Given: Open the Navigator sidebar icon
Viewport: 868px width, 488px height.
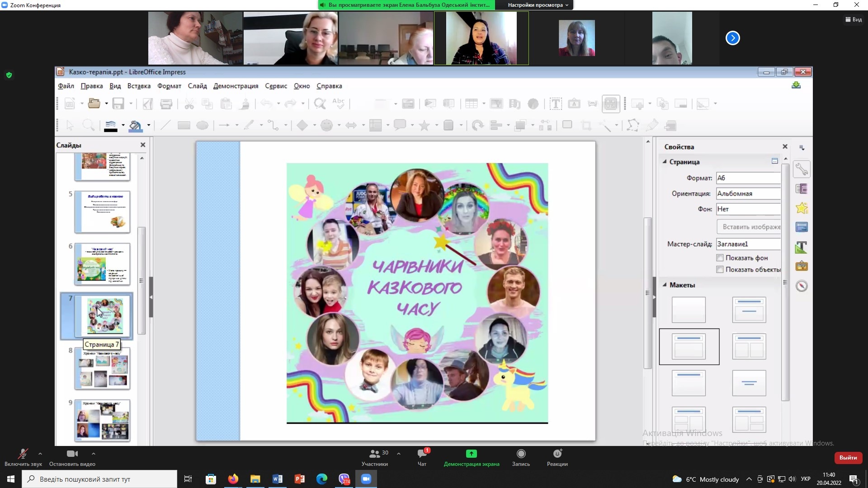Looking at the screenshot, I should point(802,286).
